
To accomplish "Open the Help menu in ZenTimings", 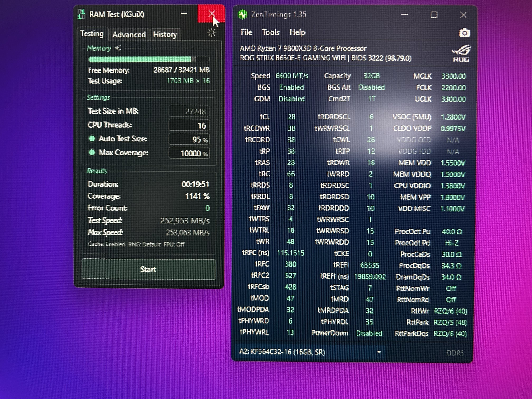I will click(297, 32).
